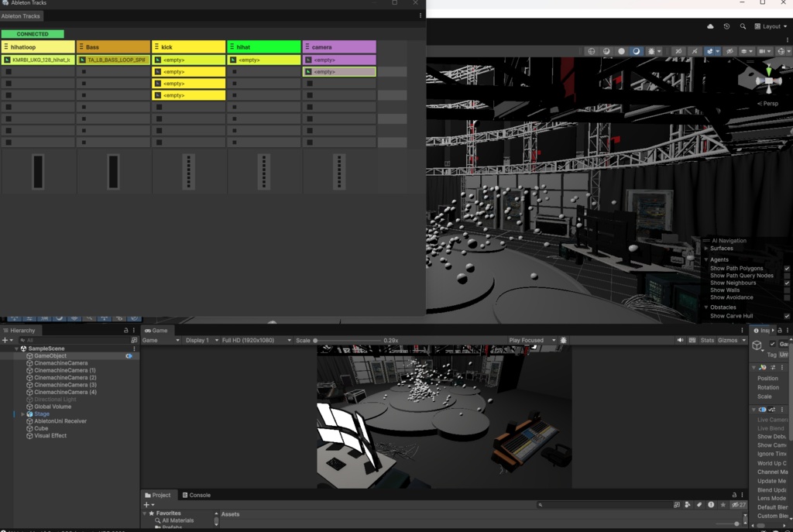Viewport: 793px width, 532px height.
Task: Open the Full HD (1920x1080) resolution dropdown
Action: [256, 340]
